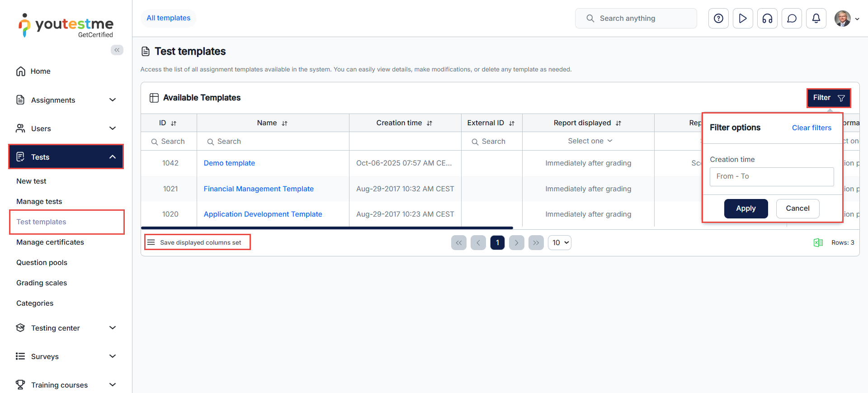Open the Demo template link

[229, 163]
